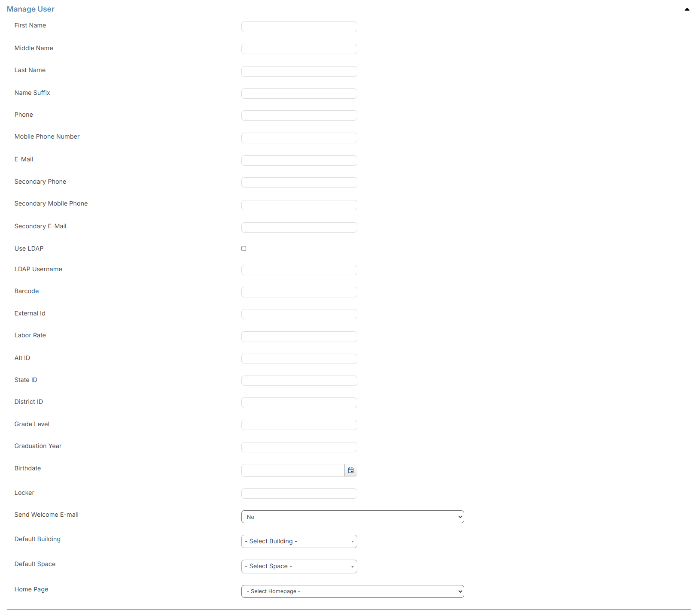Click the Secondary E-Mail input field
Screen dimensions: 700x612
(x=298, y=227)
